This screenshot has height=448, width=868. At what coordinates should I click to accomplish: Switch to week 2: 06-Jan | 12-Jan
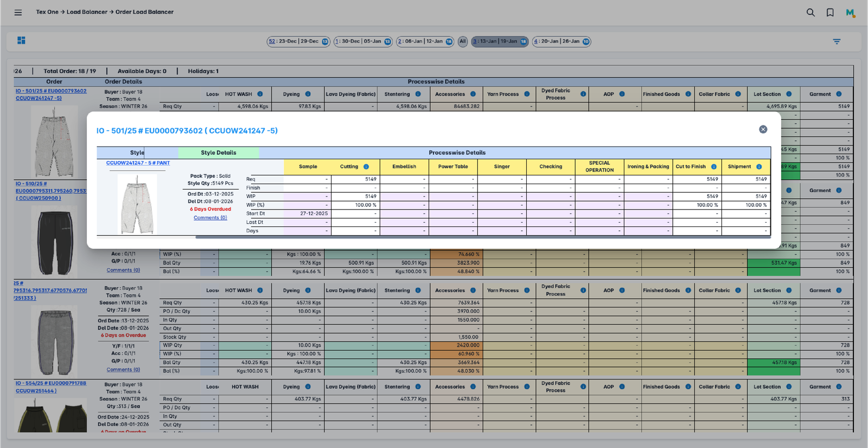pos(424,41)
